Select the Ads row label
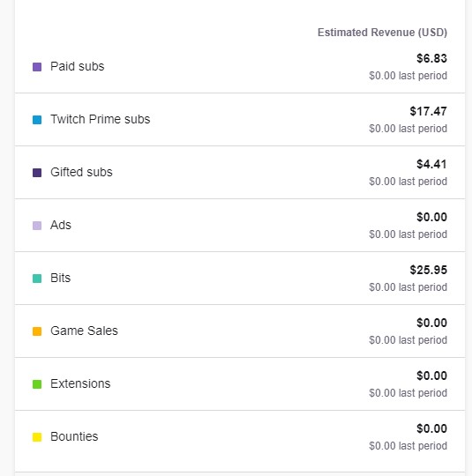 [x=61, y=225]
